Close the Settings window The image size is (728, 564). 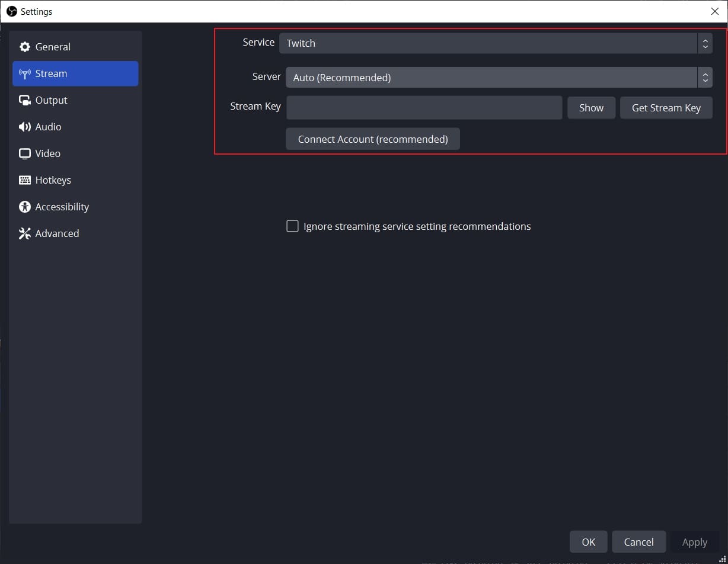715,11
